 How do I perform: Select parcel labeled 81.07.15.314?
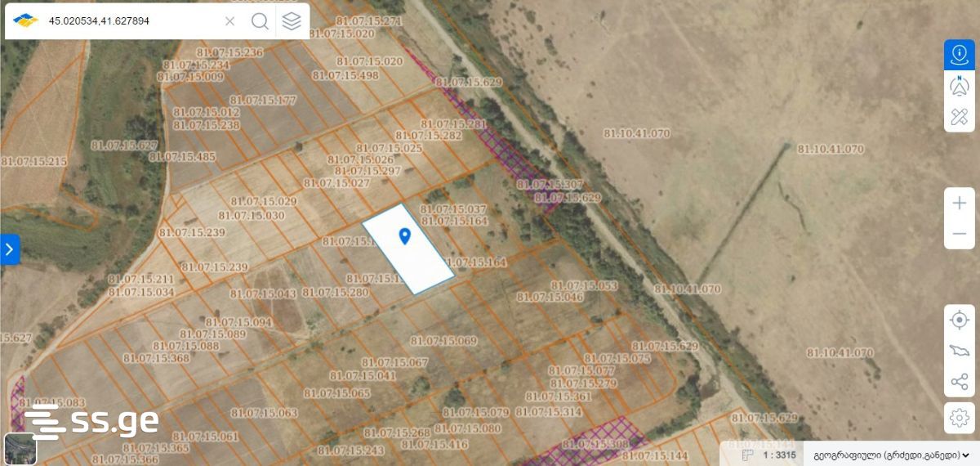coord(549,412)
